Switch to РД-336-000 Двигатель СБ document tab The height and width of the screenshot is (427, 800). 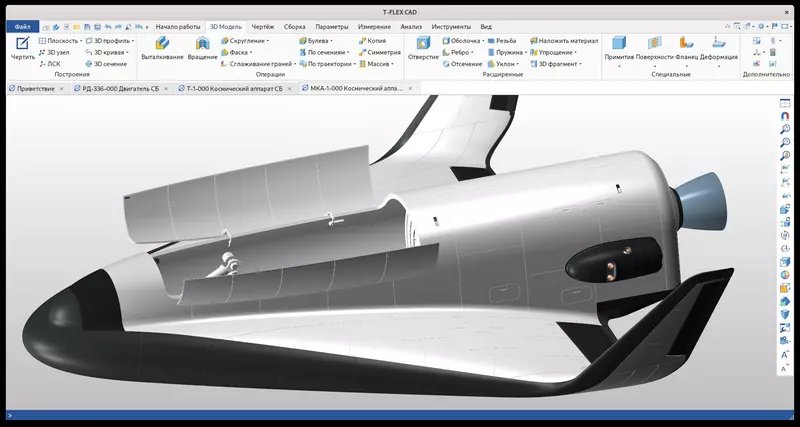click(118, 88)
